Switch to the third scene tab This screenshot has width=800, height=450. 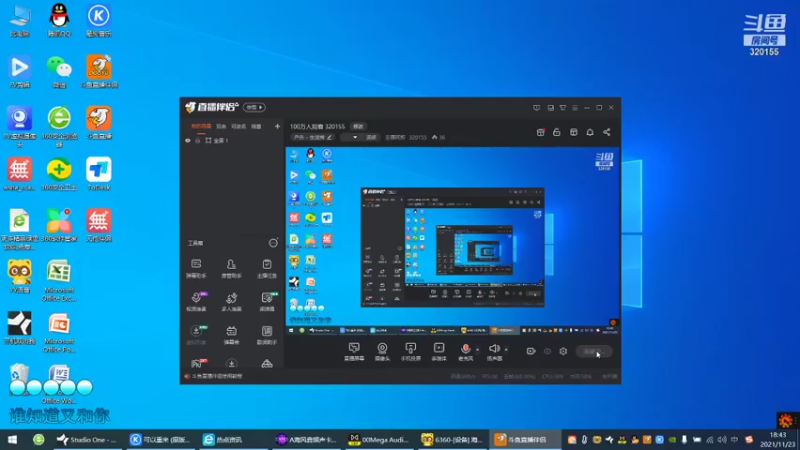pos(238,126)
